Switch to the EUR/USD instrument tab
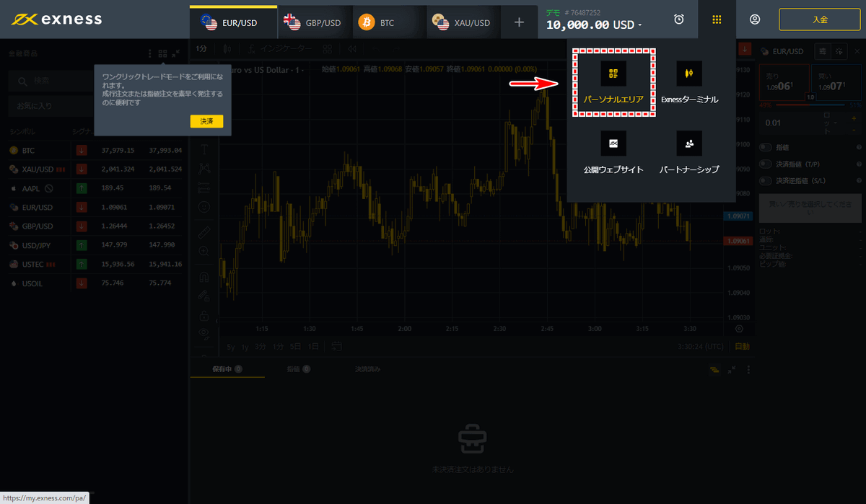Image resolution: width=866 pixels, height=504 pixels. pyautogui.click(x=233, y=22)
